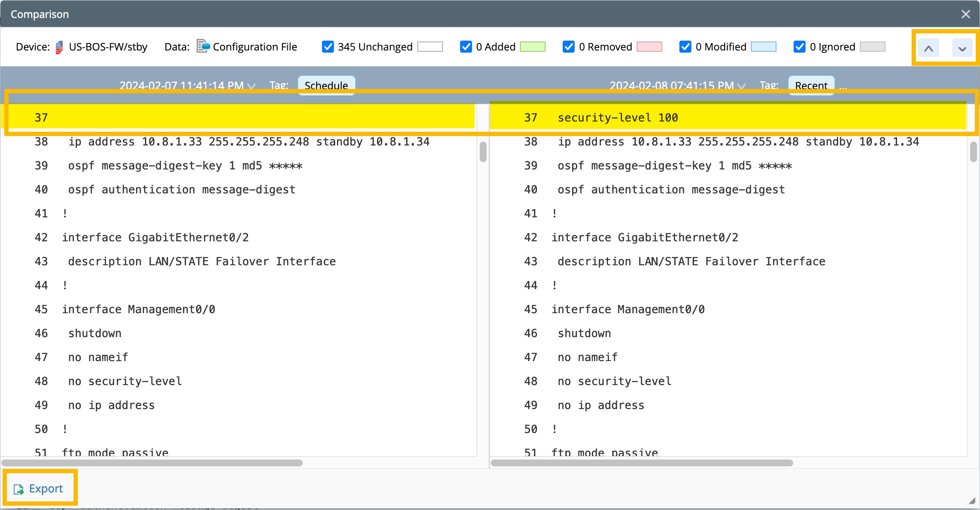
Task: Click the Configuration File data icon
Action: [203, 46]
